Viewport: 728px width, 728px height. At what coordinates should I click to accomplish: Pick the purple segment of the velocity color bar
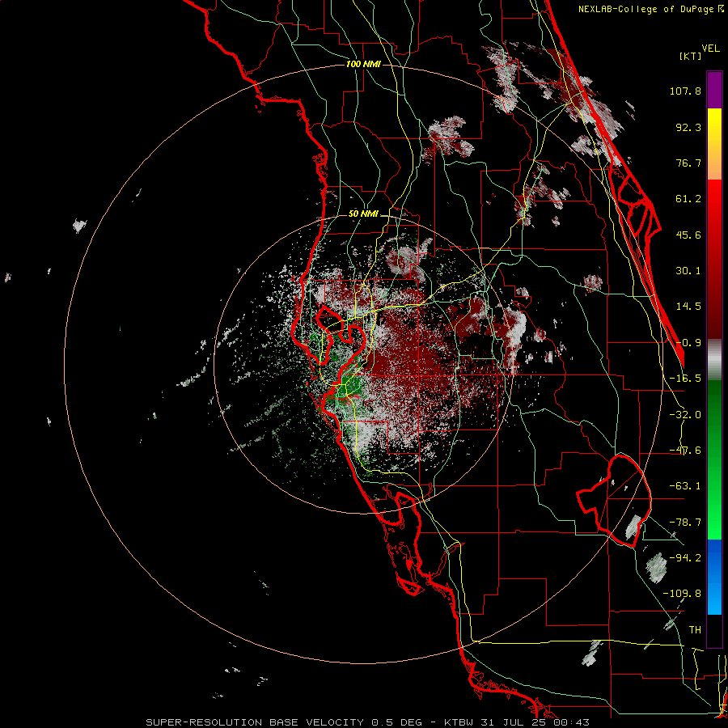pos(714,90)
